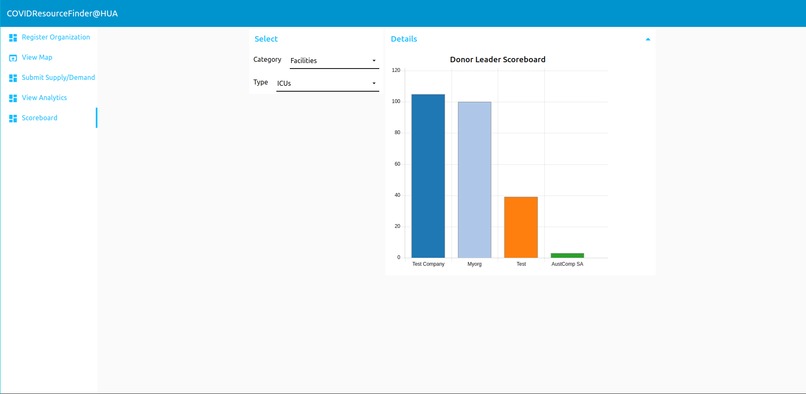Image resolution: width=806 pixels, height=394 pixels.
Task: Open the Category dropdown showing Facilities
Action: click(x=334, y=61)
